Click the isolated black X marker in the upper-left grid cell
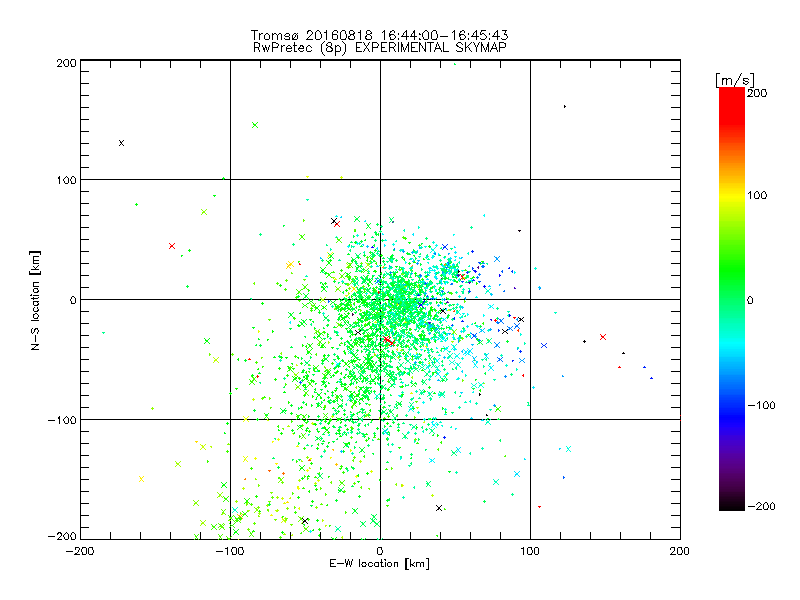This screenshot has width=800, height=600. pyautogui.click(x=121, y=143)
